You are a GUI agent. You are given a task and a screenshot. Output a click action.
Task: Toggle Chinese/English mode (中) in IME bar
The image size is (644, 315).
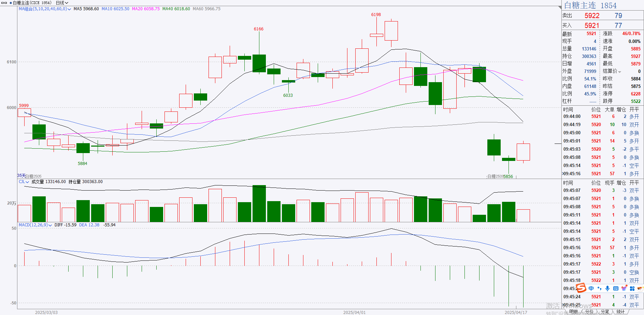[x=591, y=288]
